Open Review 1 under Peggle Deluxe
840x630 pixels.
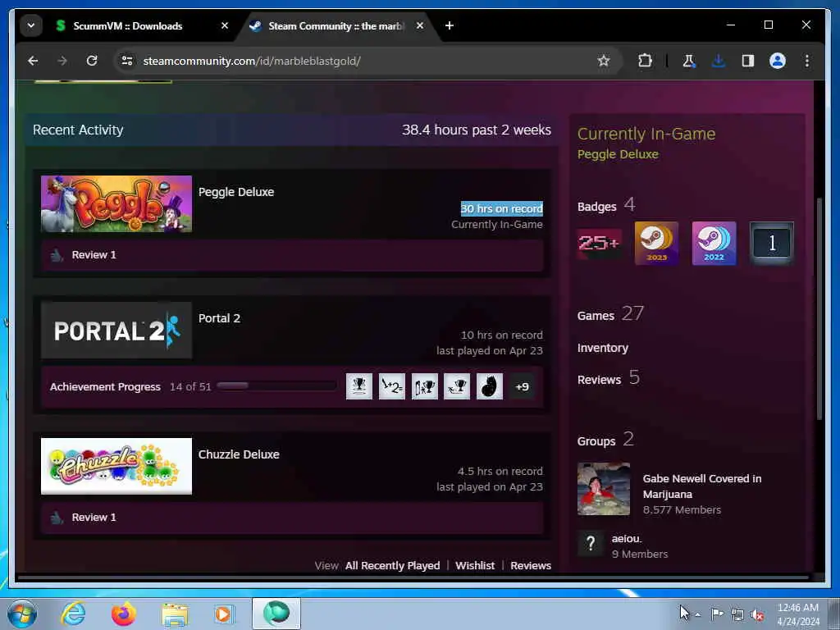pyautogui.click(x=94, y=255)
